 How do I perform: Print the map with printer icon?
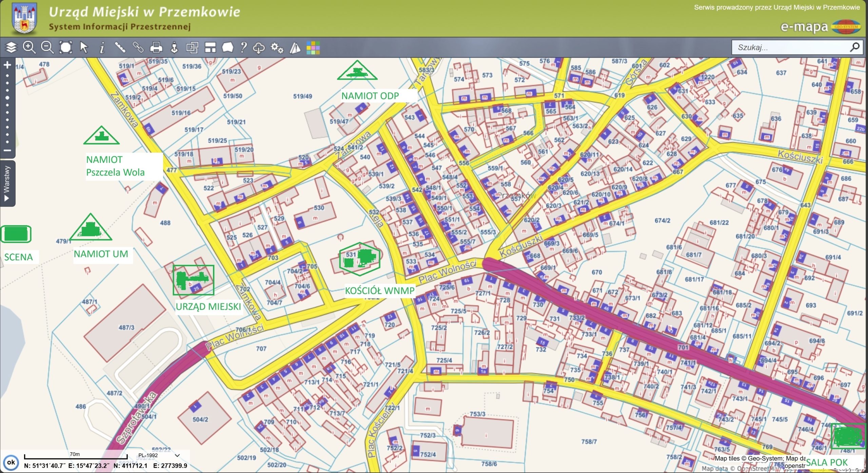pyautogui.click(x=156, y=47)
